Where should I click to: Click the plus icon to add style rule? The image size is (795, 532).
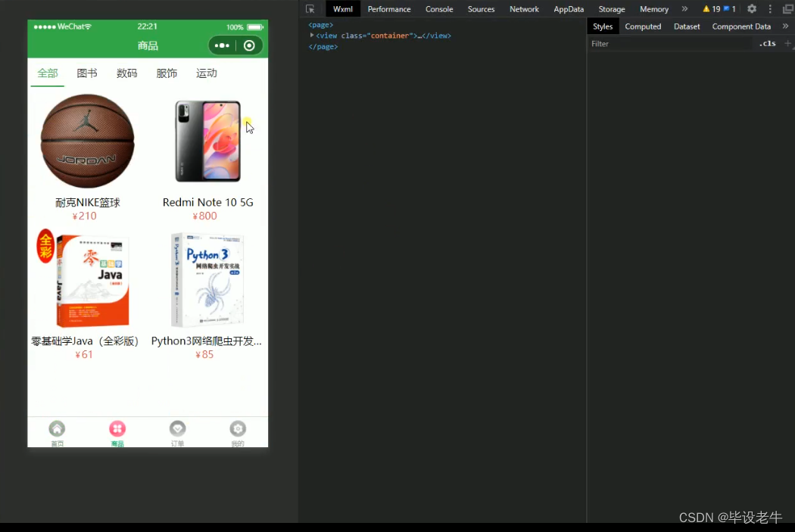(787, 44)
